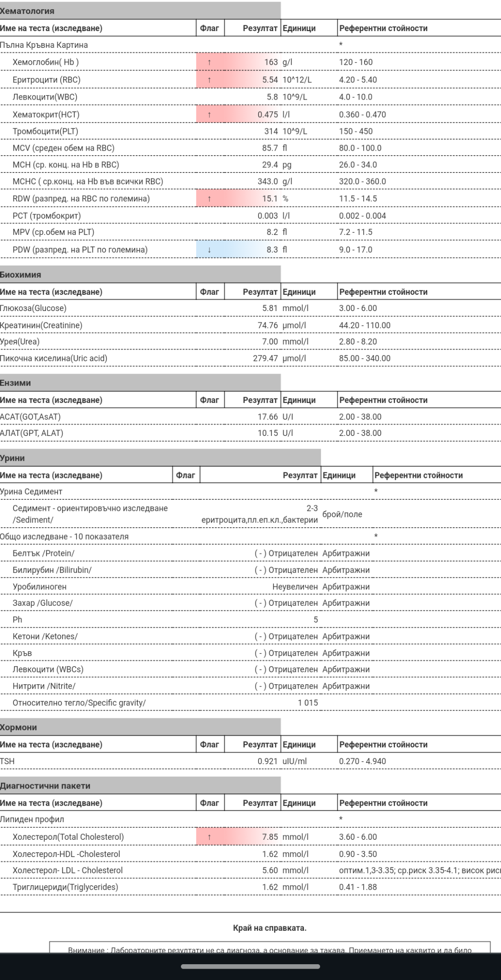
Task: Click the АСАТ(GOT,AsAT) enzyme row name
Action: (30, 417)
